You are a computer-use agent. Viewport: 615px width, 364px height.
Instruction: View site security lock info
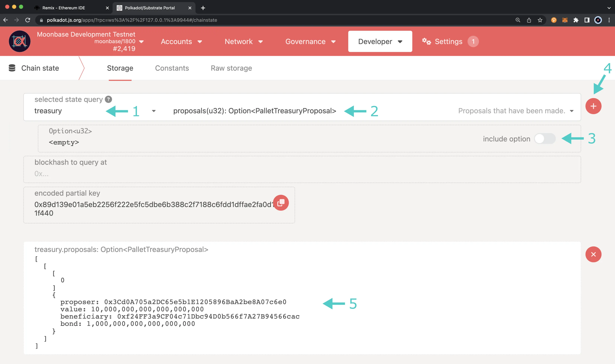(41, 20)
